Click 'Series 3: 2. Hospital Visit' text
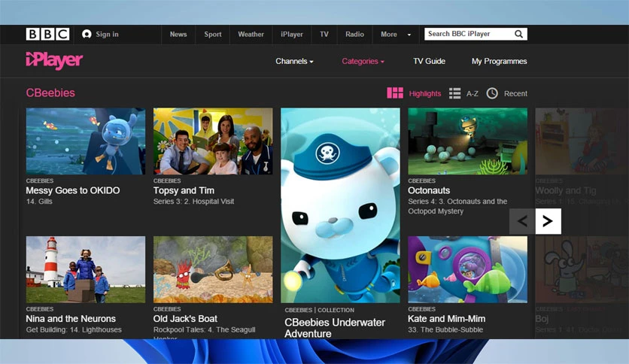The image size is (629, 364). coord(194,202)
